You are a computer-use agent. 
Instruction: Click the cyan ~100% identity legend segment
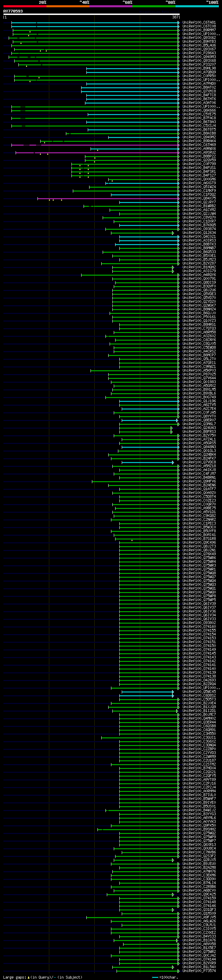(x=197, y=6)
